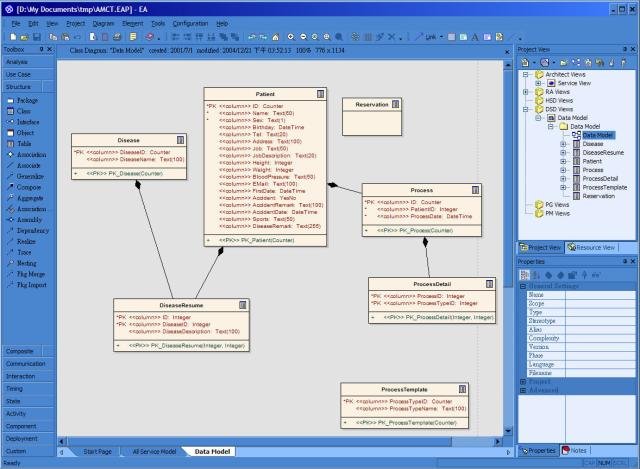Collapse the DSD Views tree node

pyautogui.click(x=526, y=109)
